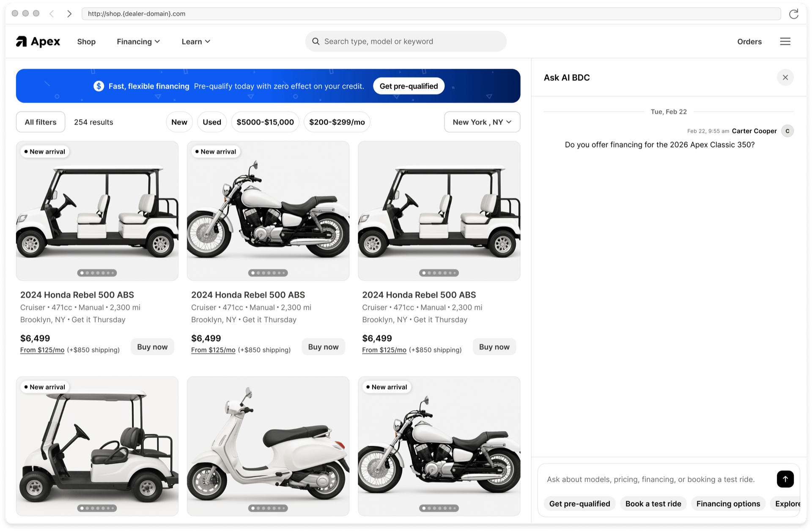Open the Orders page
The height and width of the screenshot is (531, 812).
(749, 41)
